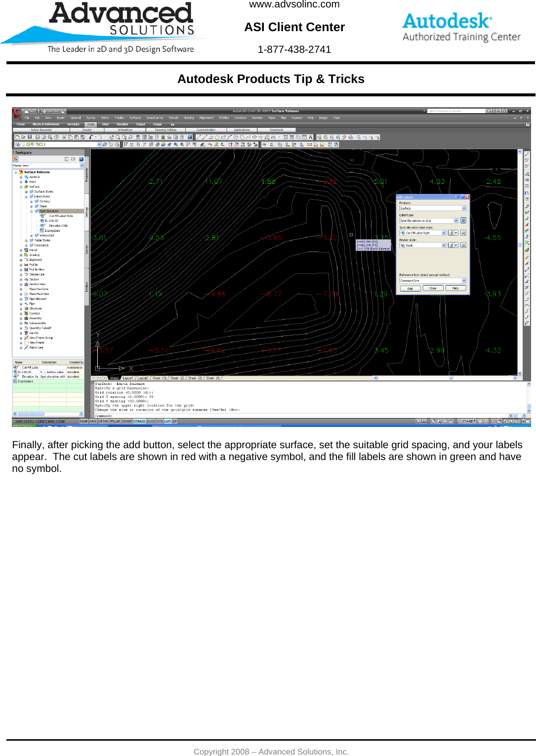
Task: Click the Label type style details icon
Action: [x=463, y=220]
